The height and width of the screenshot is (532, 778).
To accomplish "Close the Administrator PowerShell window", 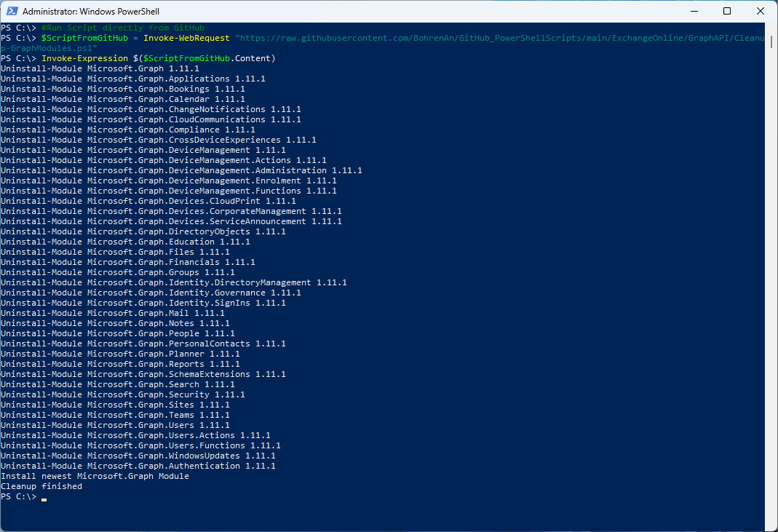I will pyautogui.click(x=760, y=11).
